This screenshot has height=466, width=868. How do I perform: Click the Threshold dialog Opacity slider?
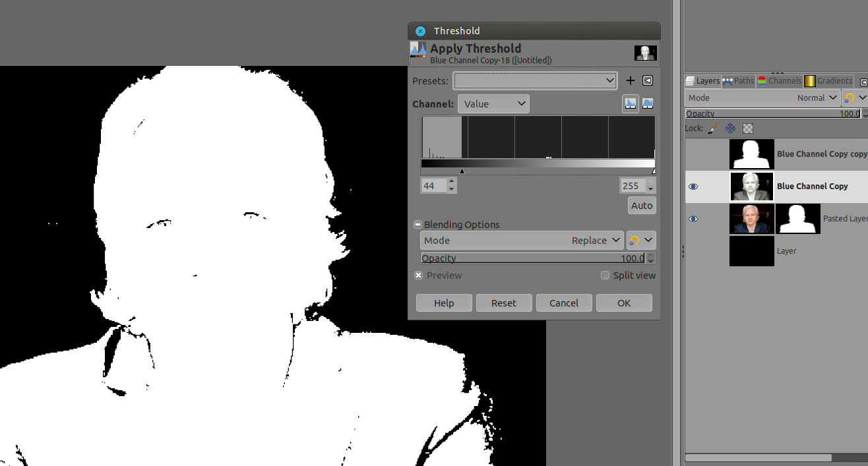click(533, 258)
